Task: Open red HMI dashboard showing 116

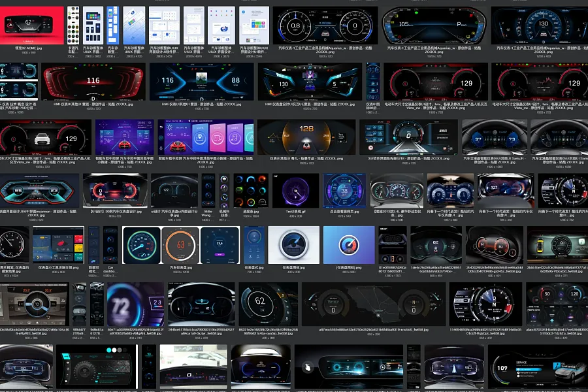Action: [x=93, y=81]
